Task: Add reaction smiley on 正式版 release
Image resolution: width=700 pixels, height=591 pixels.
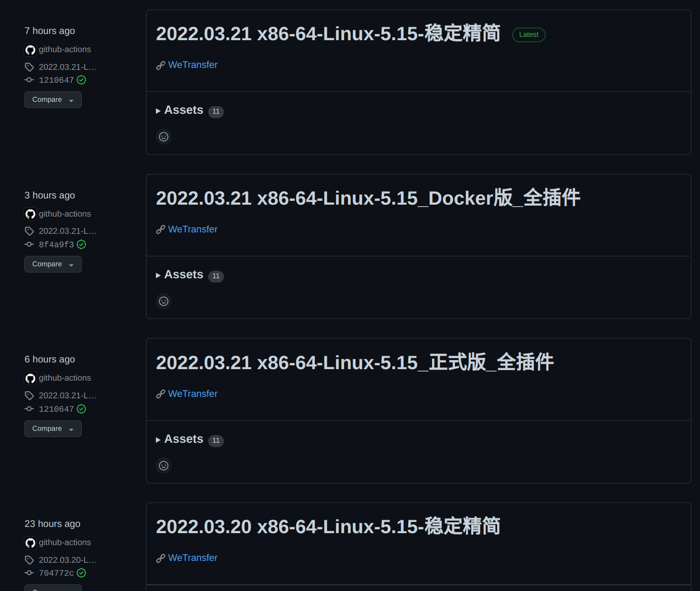Action: pyautogui.click(x=164, y=466)
